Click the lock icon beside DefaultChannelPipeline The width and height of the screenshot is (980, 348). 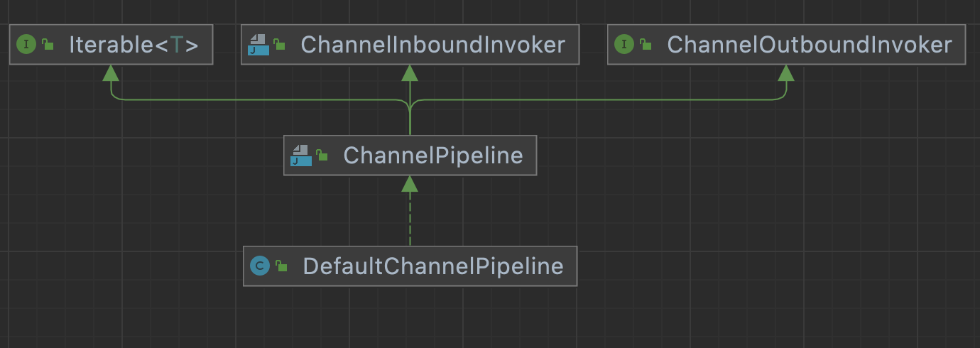click(281, 267)
